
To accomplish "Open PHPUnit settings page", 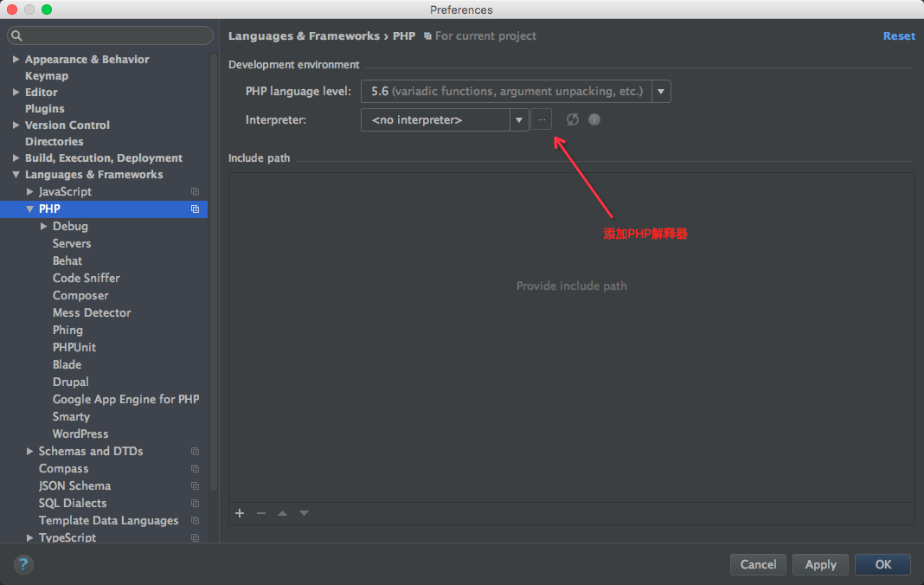I will click(x=74, y=347).
